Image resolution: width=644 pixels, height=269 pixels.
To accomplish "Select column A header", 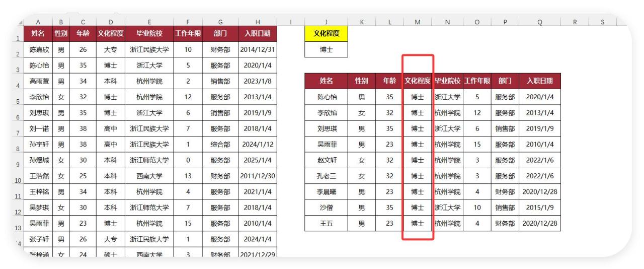I will tap(38, 22).
